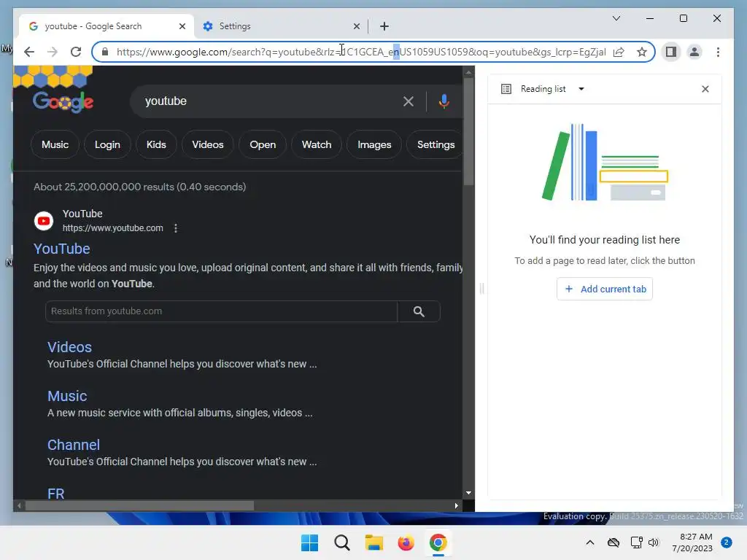Launch File Explorer from the taskbar

pyautogui.click(x=374, y=542)
